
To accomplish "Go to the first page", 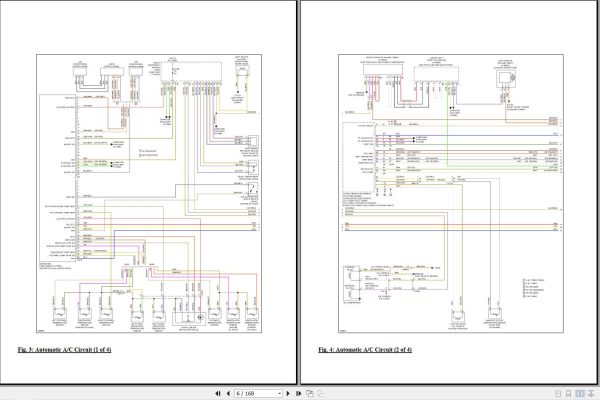I will coord(218,393).
